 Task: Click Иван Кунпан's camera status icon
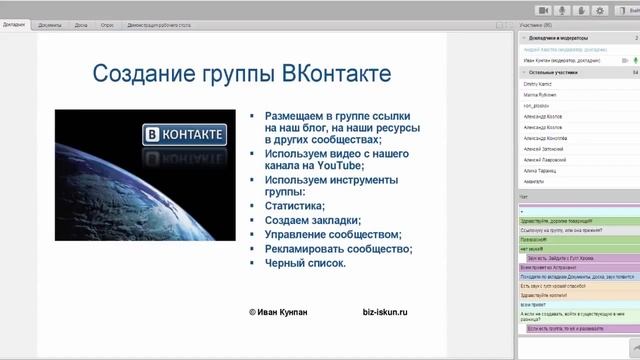625,60
